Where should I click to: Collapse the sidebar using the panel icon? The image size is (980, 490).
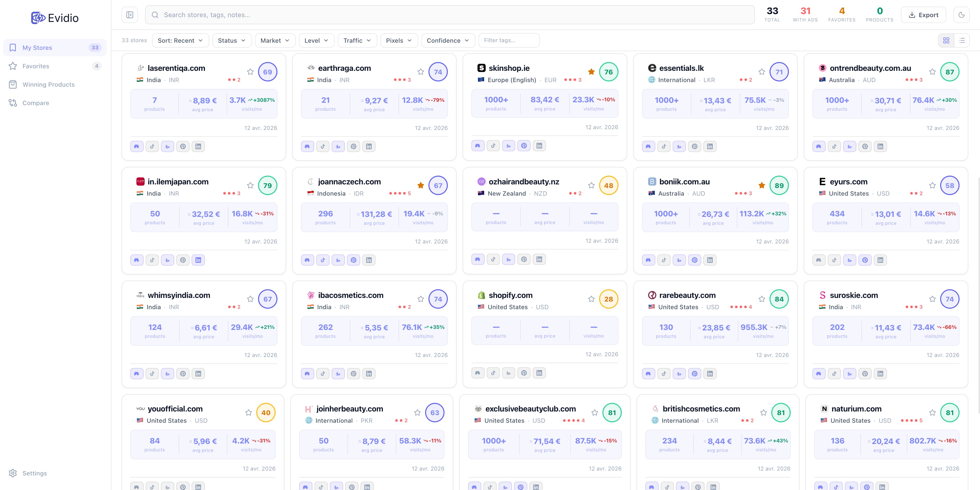tap(129, 15)
